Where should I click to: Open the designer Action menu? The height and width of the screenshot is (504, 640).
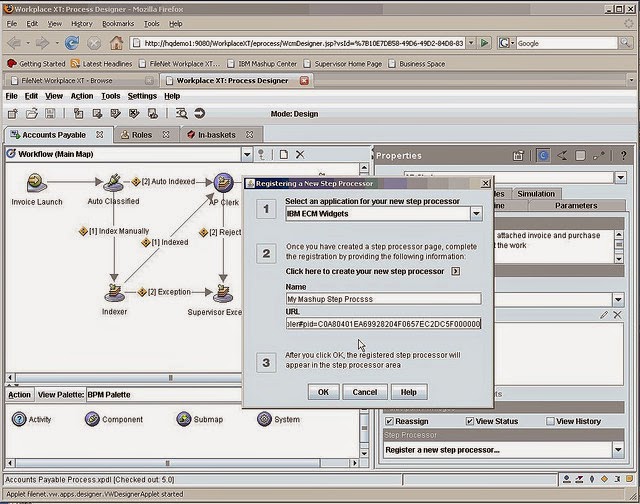click(x=82, y=96)
